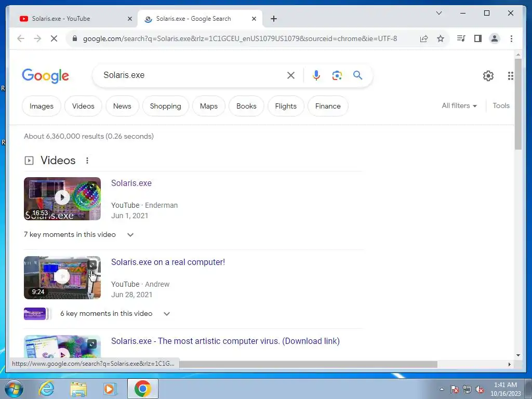Screen dimensions: 532x399
Task: Open most artistic computer virus video link
Action: pos(225,341)
